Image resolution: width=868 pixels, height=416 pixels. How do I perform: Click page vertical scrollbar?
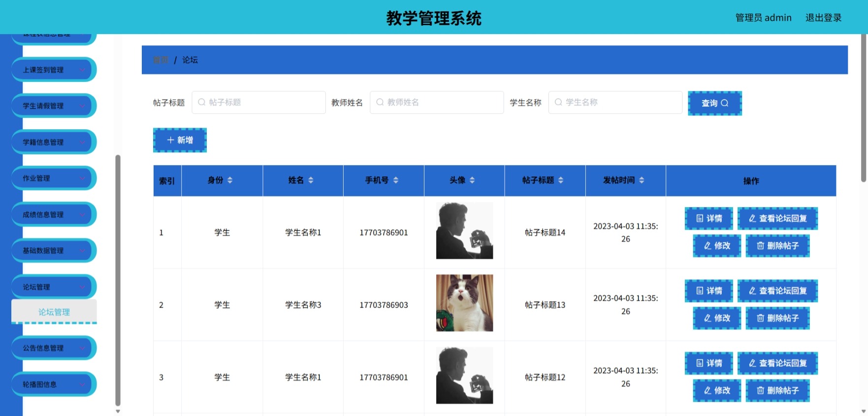click(864, 108)
